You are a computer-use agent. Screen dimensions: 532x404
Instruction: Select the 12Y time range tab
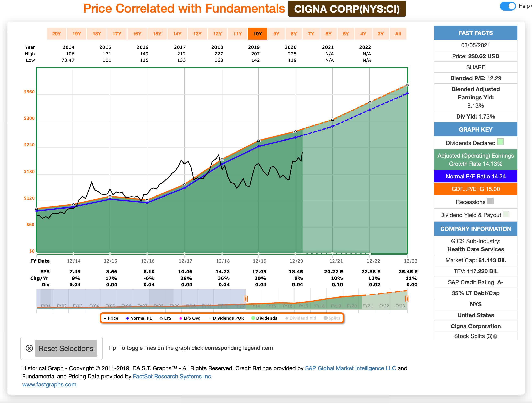pyautogui.click(x=217, y=34)
